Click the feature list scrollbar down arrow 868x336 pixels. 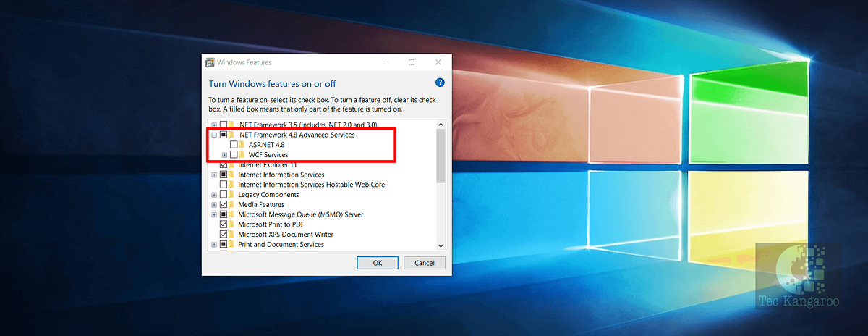point(441,245)
